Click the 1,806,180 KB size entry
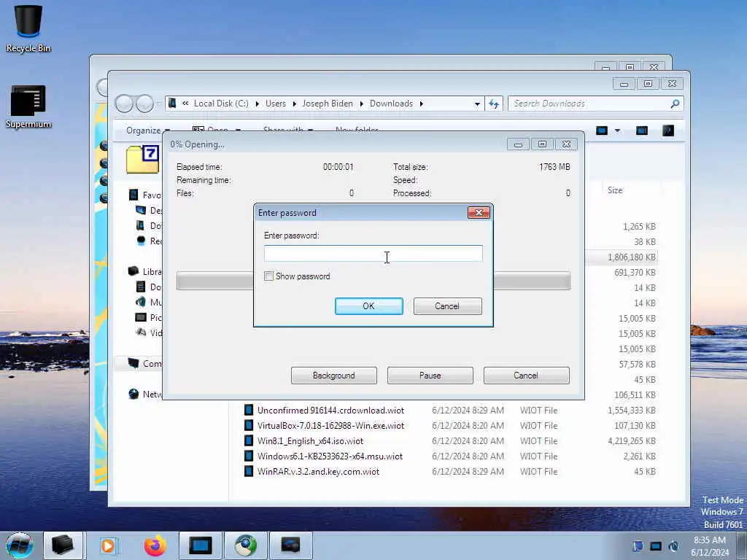Screen dimensions: 747x560 (631, 257)
